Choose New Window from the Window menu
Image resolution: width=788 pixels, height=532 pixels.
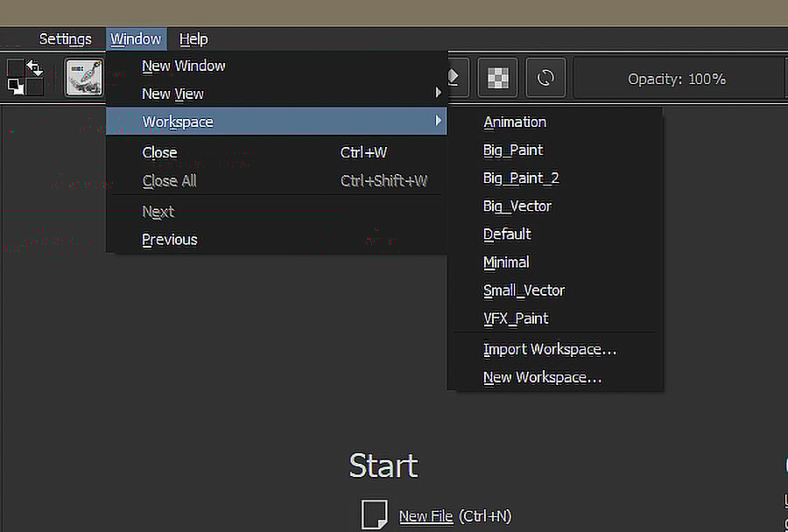coord(277,66)
